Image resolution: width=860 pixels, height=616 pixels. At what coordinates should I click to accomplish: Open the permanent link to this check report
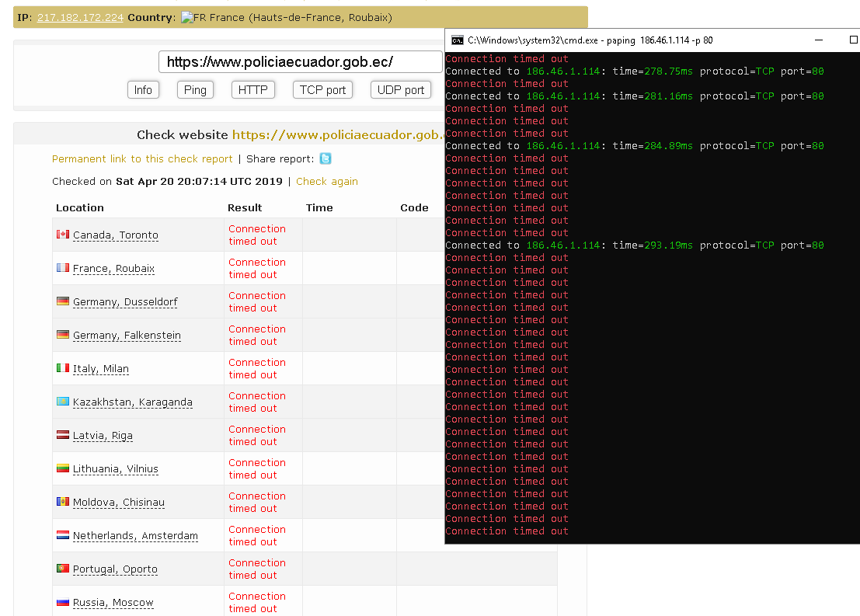(x=142, y=158)
